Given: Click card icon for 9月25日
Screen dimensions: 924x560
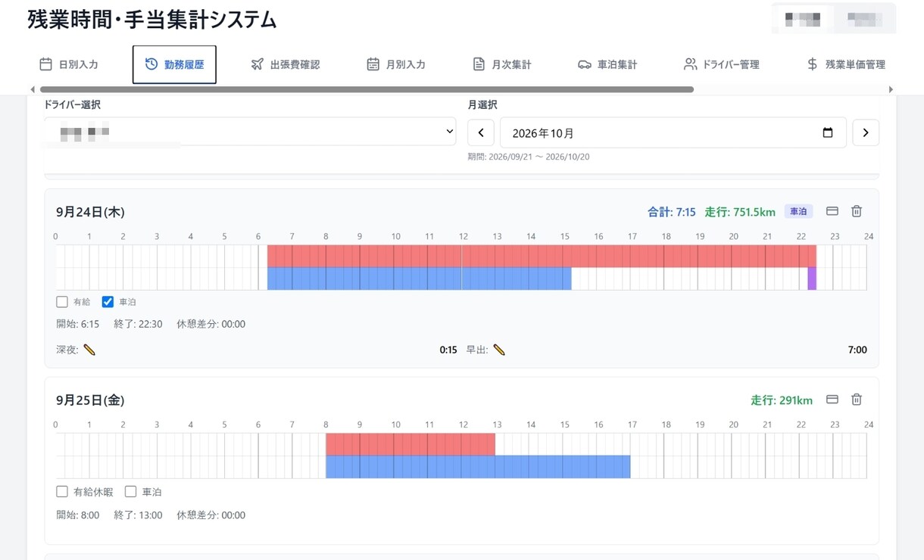Looking at the screenshot, I should pos(832,400).
